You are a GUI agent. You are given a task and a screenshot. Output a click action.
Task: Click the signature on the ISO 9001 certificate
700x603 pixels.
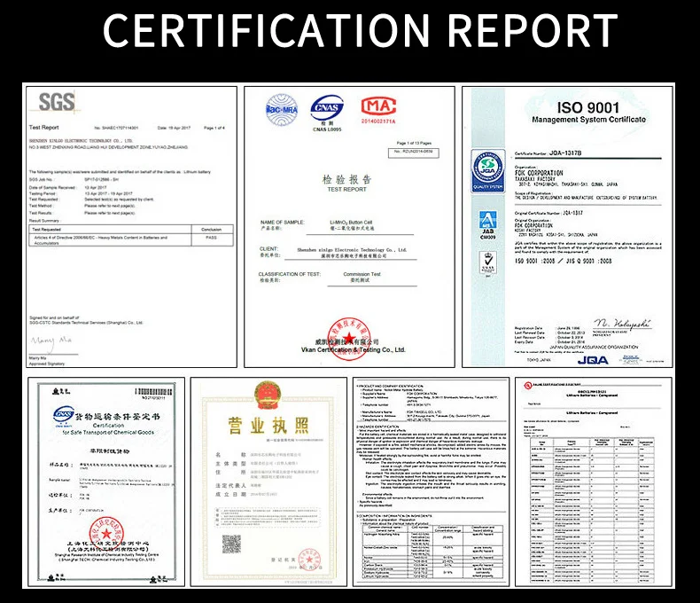[x=622, y=324]
